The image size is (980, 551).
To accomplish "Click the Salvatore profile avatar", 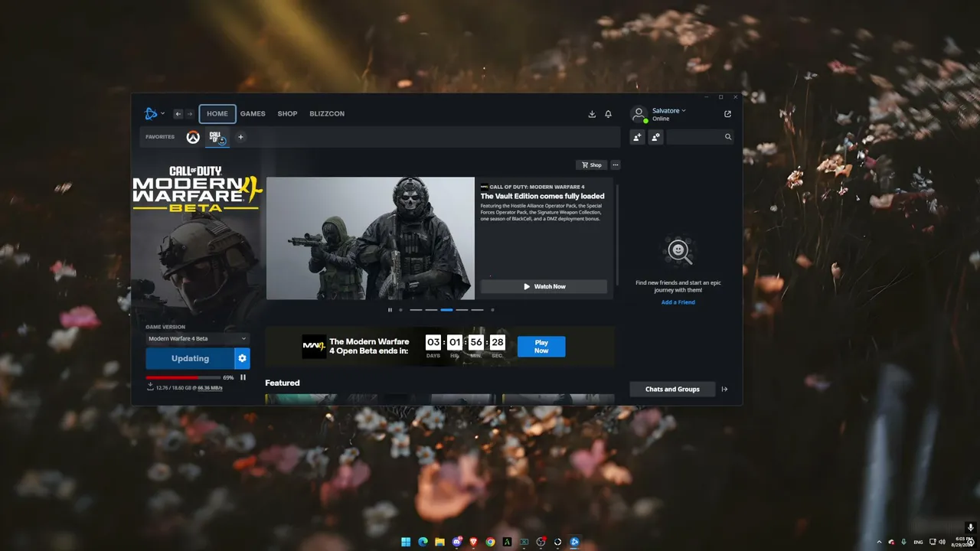I will coord(639,114).
